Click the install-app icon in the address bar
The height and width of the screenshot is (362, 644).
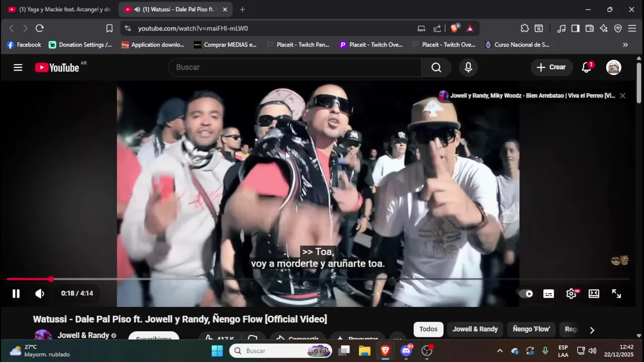(x=422, y=29)
